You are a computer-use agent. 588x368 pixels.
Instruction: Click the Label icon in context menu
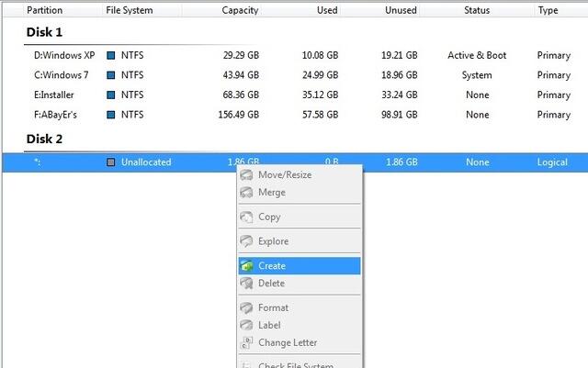click(x=246, y=325)
